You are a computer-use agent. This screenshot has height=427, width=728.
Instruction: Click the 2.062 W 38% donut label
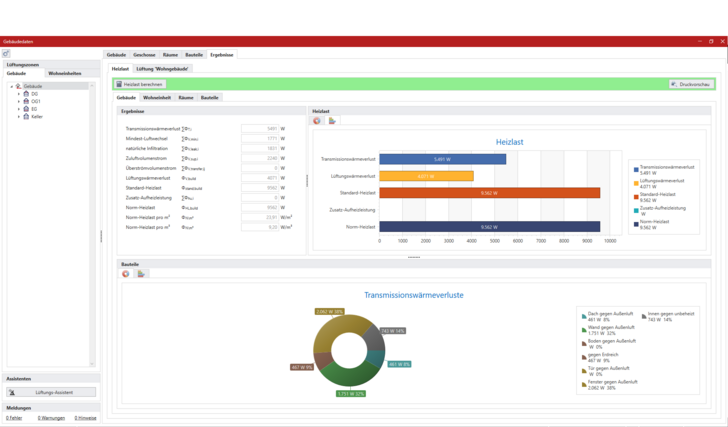tap(330, 311)
